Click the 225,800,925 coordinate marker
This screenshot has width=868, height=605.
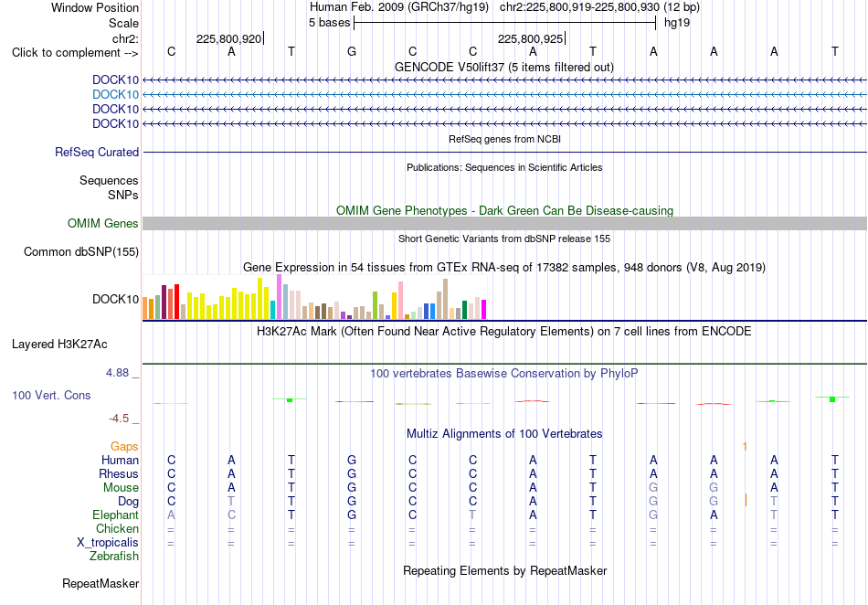(x=530, y=38)
